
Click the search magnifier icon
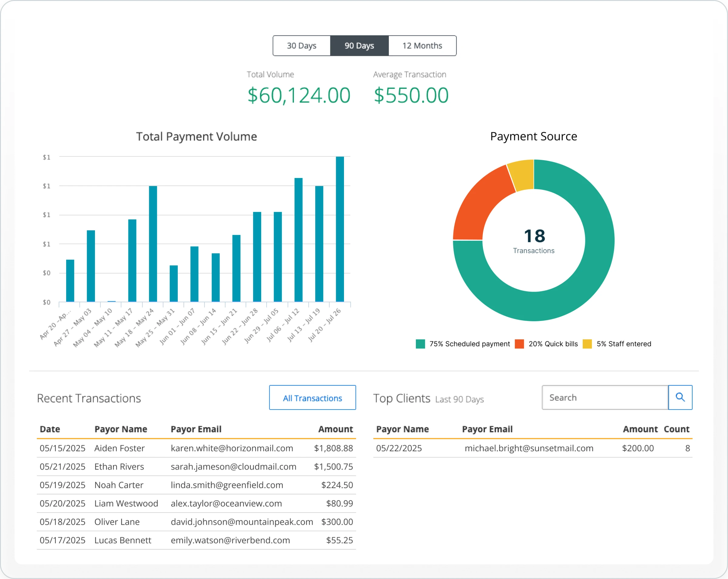680,397
